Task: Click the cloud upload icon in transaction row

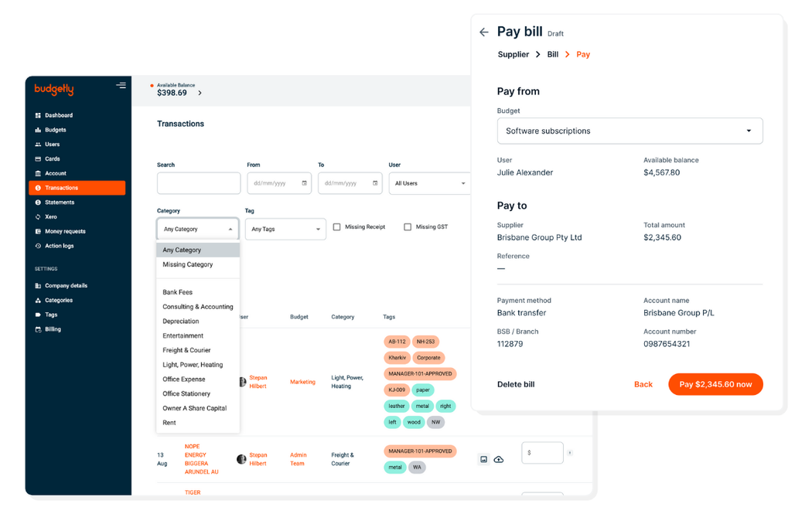Action: (x=499, y=459)
